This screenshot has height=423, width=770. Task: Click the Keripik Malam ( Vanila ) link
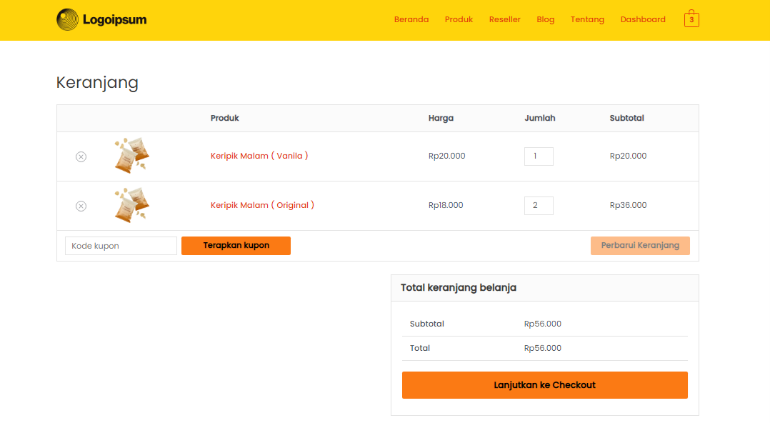259,156
